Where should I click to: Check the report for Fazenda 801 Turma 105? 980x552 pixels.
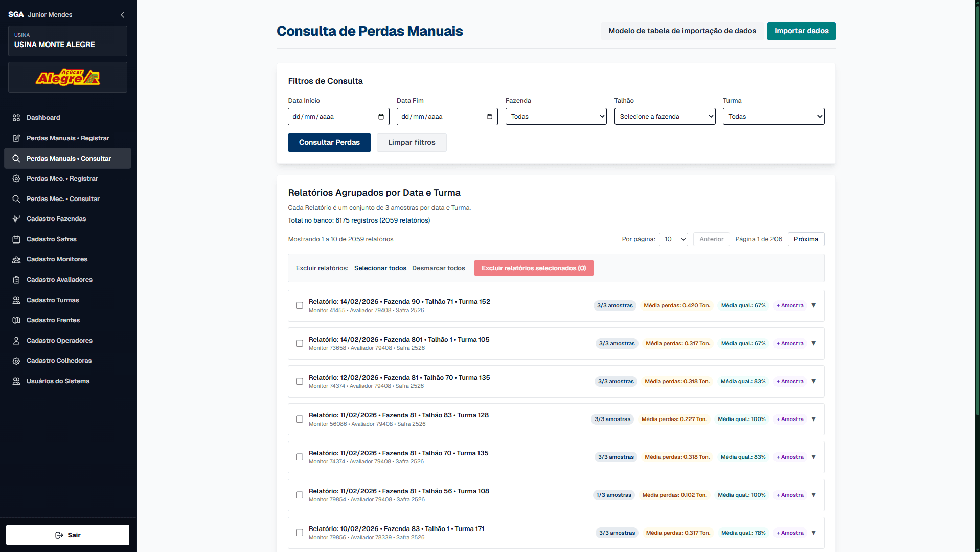coord(300,344)
